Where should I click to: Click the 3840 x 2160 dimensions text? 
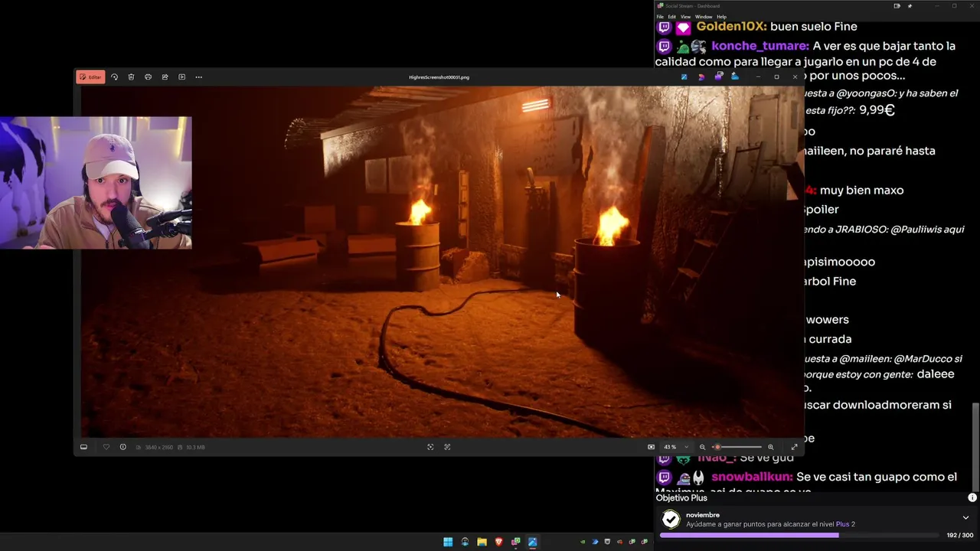[x=158, y=447]
